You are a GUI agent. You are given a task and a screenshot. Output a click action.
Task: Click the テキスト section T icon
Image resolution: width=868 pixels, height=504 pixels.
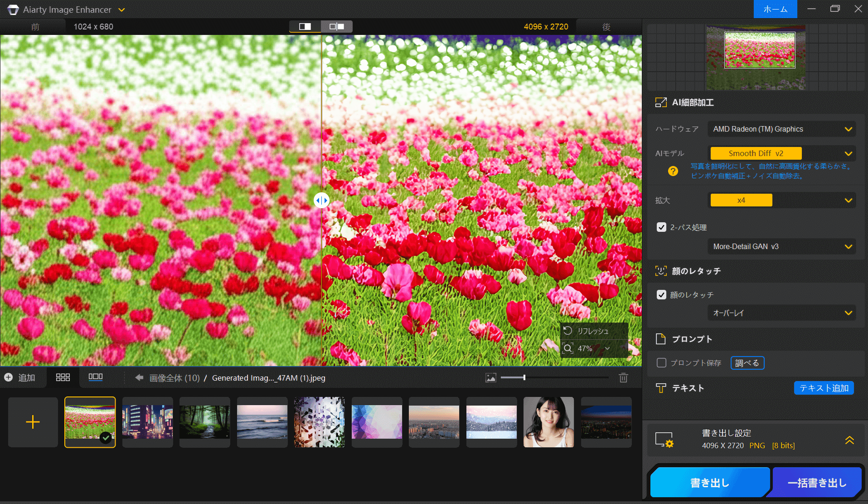pos(661,388)
